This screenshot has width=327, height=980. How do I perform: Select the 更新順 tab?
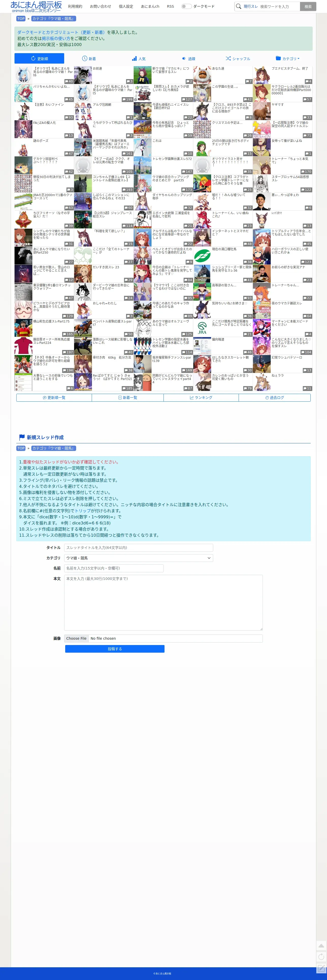point(39,58)
